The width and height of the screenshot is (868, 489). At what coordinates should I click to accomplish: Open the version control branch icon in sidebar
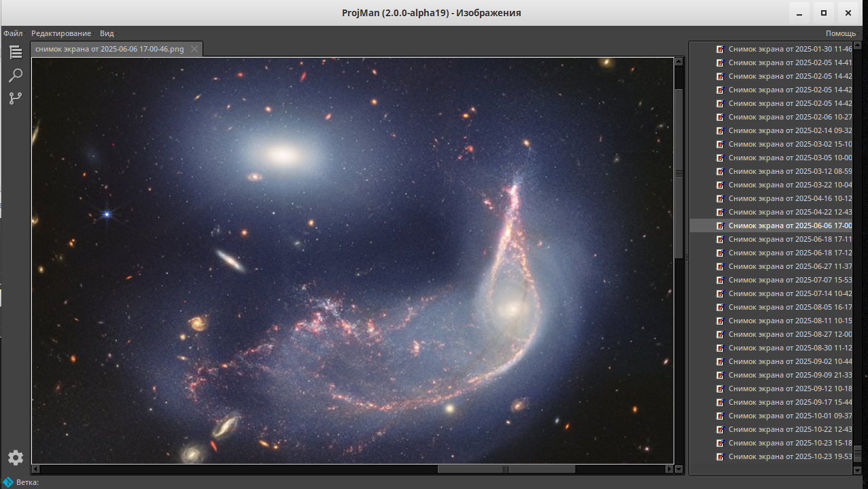tap(15, 98)
